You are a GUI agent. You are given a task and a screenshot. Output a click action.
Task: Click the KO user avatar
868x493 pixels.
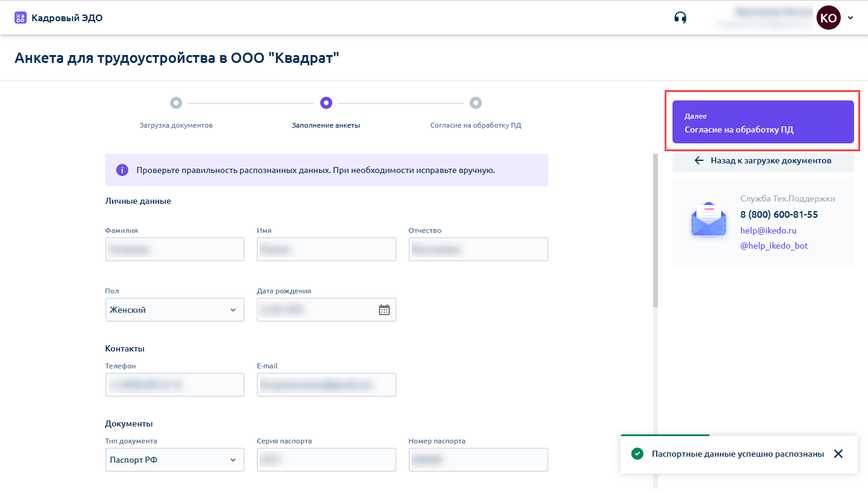pyautogui.click(x=828, y=18)
